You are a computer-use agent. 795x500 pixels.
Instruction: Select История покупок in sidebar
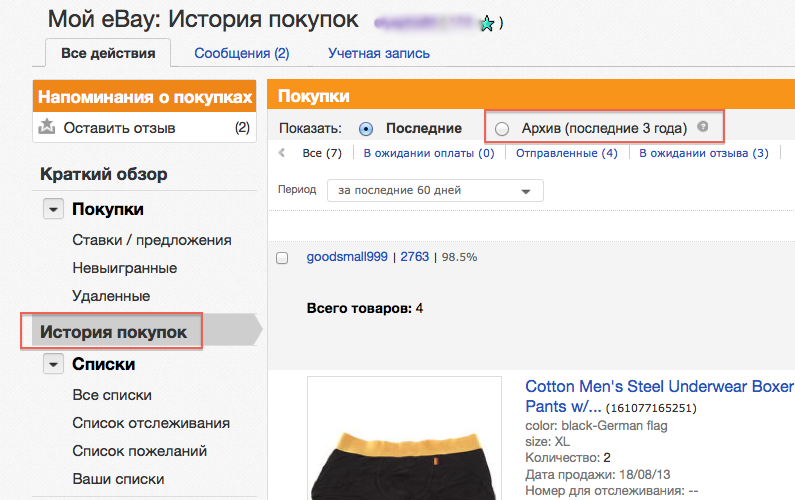(113, 332)
